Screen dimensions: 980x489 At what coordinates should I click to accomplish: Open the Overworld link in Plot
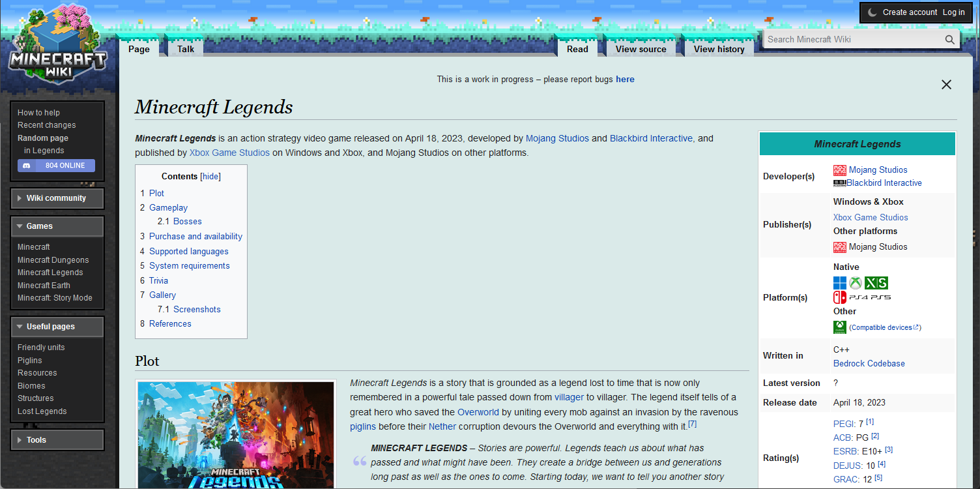click(x=478, y=413)
